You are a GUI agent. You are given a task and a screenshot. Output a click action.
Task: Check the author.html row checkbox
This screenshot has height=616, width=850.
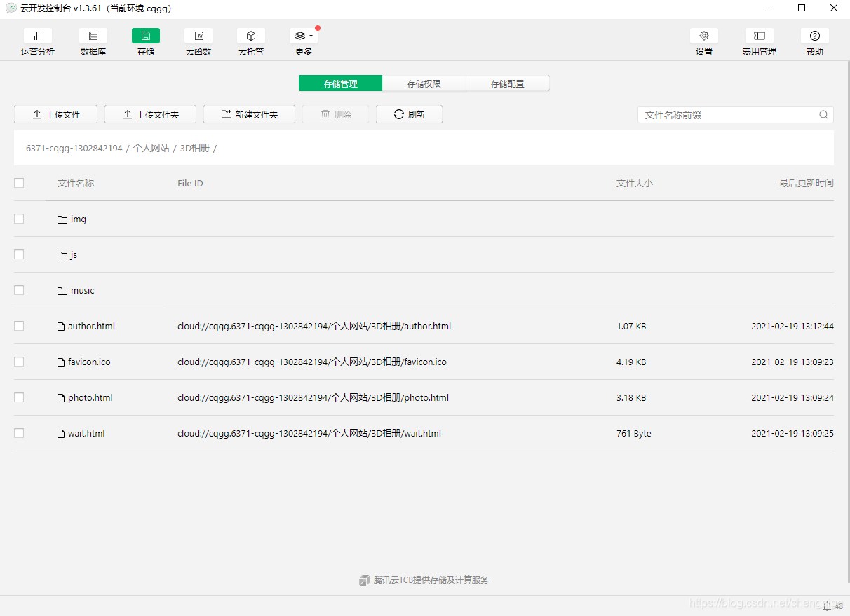coord(19,326)
